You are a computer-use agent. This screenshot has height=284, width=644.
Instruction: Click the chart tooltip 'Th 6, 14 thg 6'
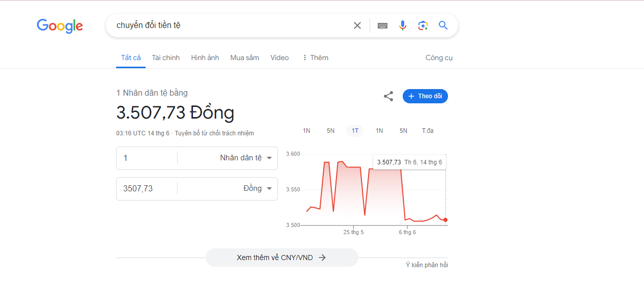pos(423,162)
